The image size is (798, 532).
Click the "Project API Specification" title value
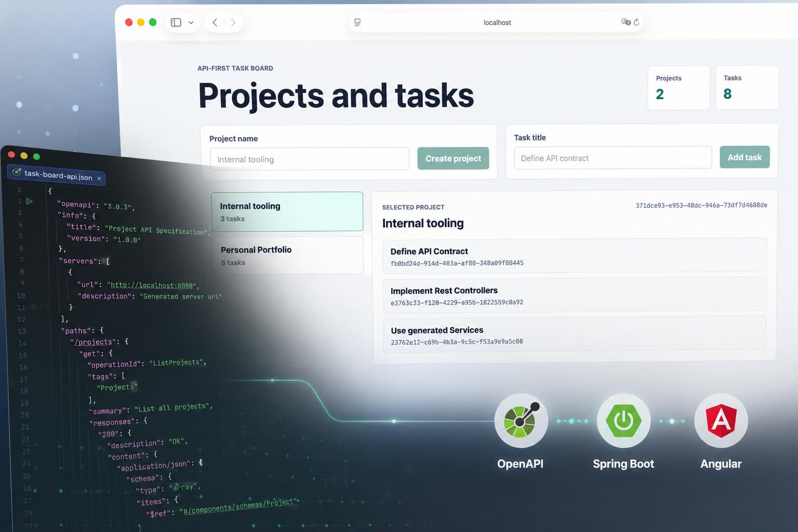pyautogui.click(x=156, y=230)
